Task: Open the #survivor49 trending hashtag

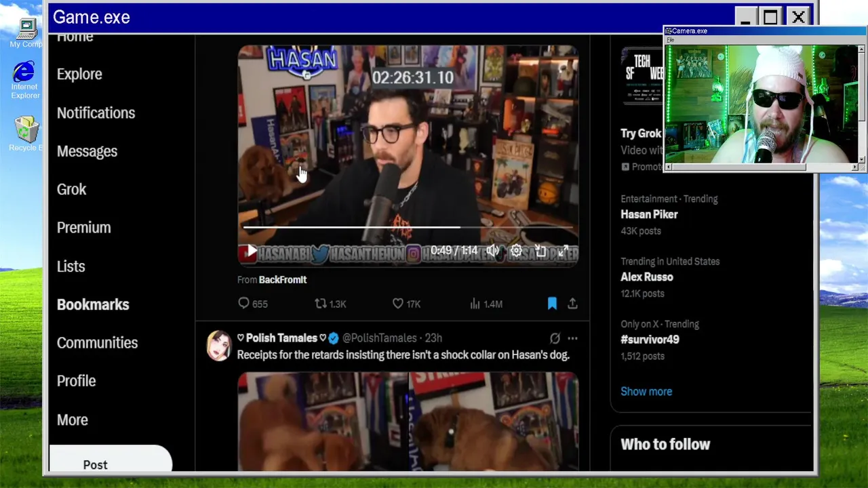Action: coord(650,340)
